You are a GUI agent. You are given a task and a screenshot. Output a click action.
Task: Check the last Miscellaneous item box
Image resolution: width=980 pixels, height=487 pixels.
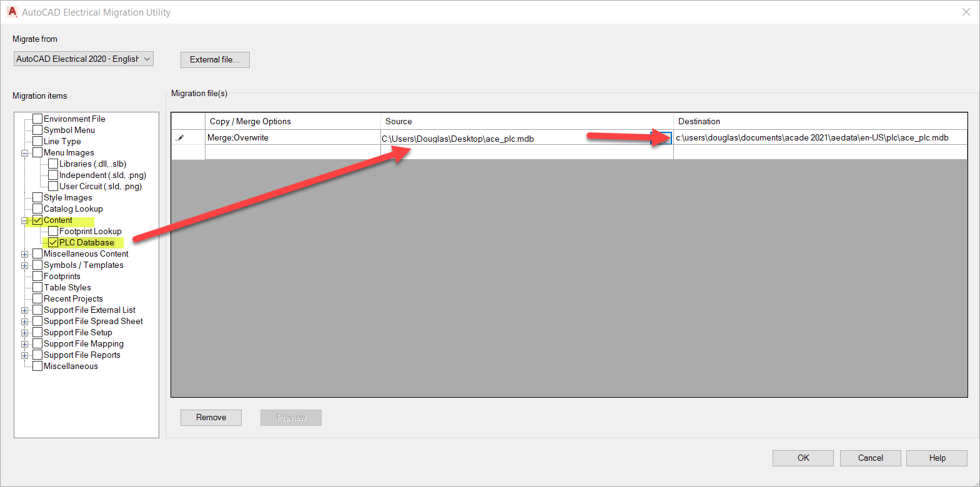coord(37,366)
